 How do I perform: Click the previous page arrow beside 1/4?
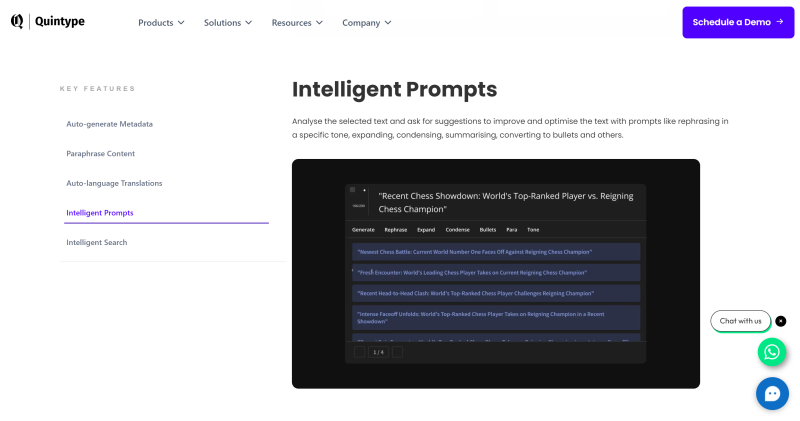[359, 352]
